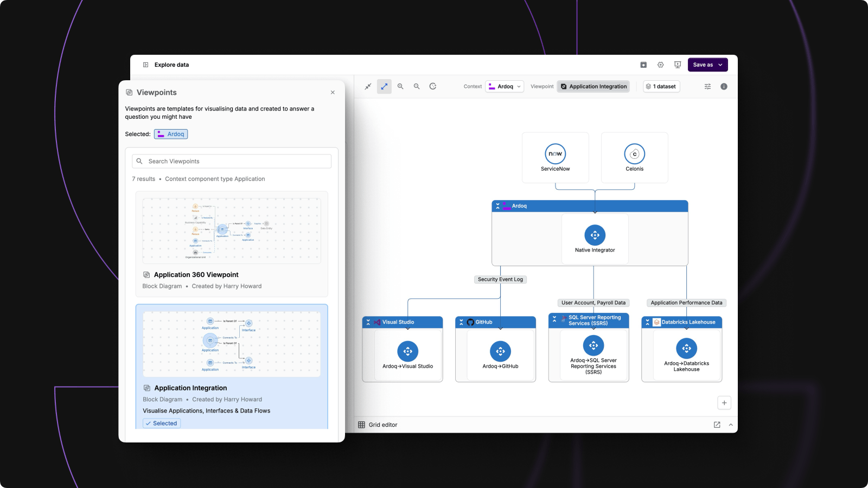The image size is (868, 488).
Task: Click the reset view icon
Action: [x=433, y=86]
